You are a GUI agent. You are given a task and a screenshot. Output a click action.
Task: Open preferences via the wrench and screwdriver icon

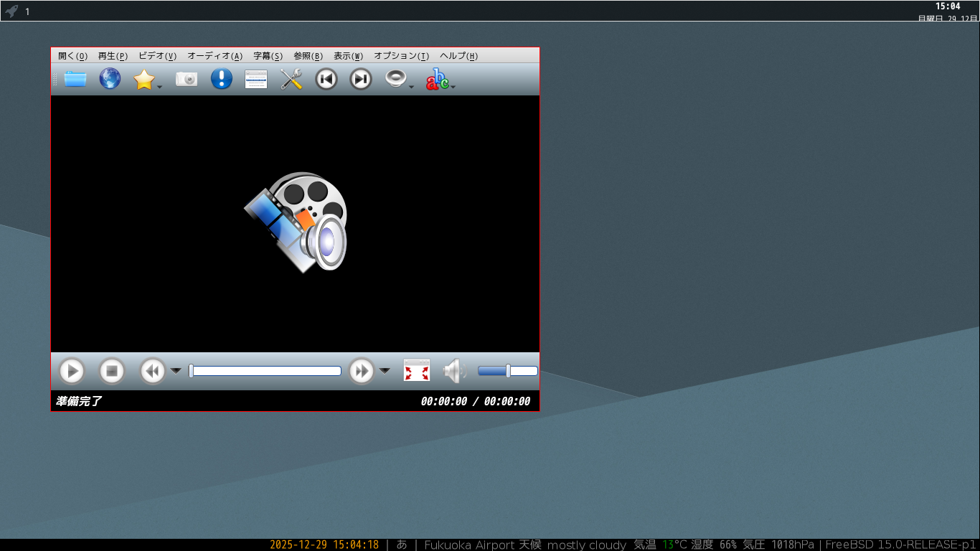pos(291,79)
